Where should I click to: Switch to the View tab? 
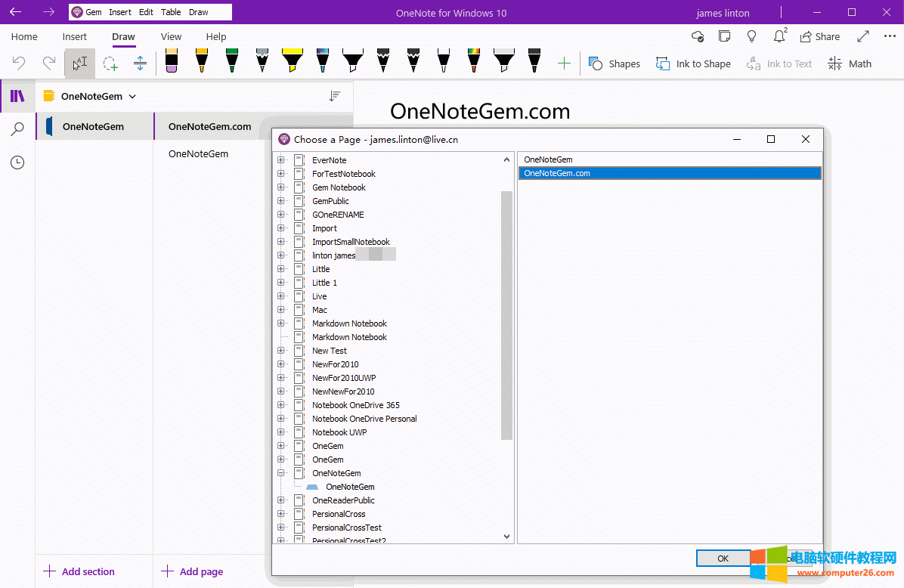[x=171, y=36]
